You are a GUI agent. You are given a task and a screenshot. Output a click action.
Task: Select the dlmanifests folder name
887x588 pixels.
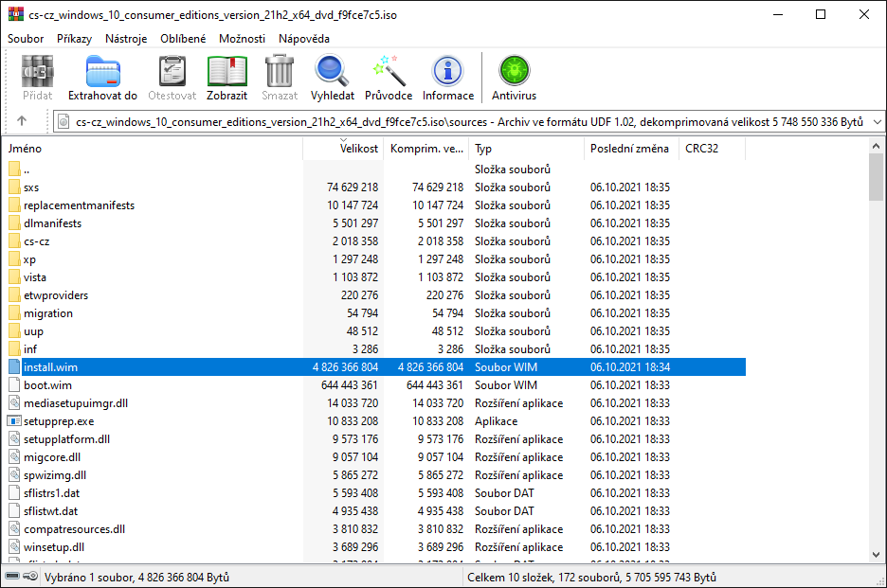(53, 223)
